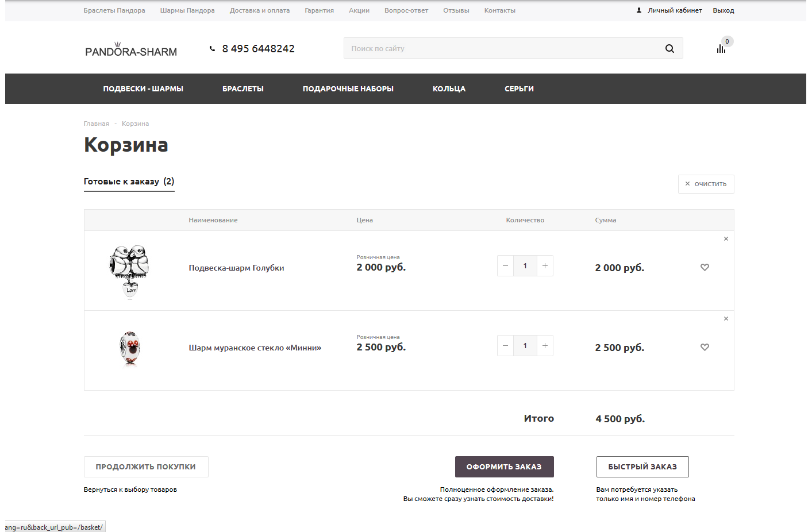Add Минни charm to favorites heart
The width and height of the screenshot is (812, 532).
tap(705, 347)
